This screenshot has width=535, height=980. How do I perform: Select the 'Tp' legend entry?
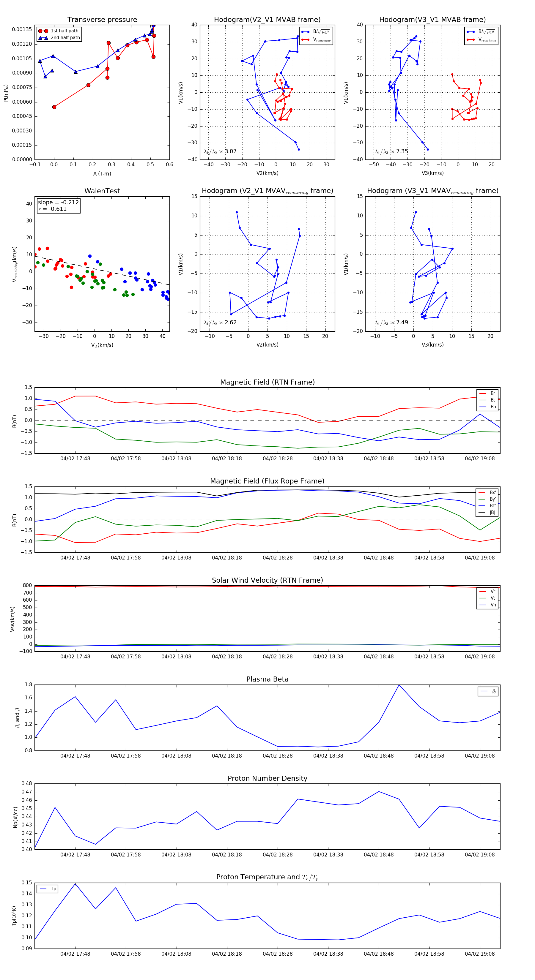(48, 889)
